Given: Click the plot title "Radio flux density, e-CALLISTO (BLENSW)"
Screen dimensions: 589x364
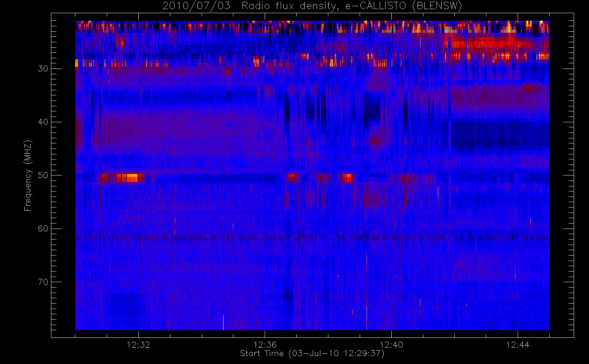Looking at the screenshot, I should point(352,6).
